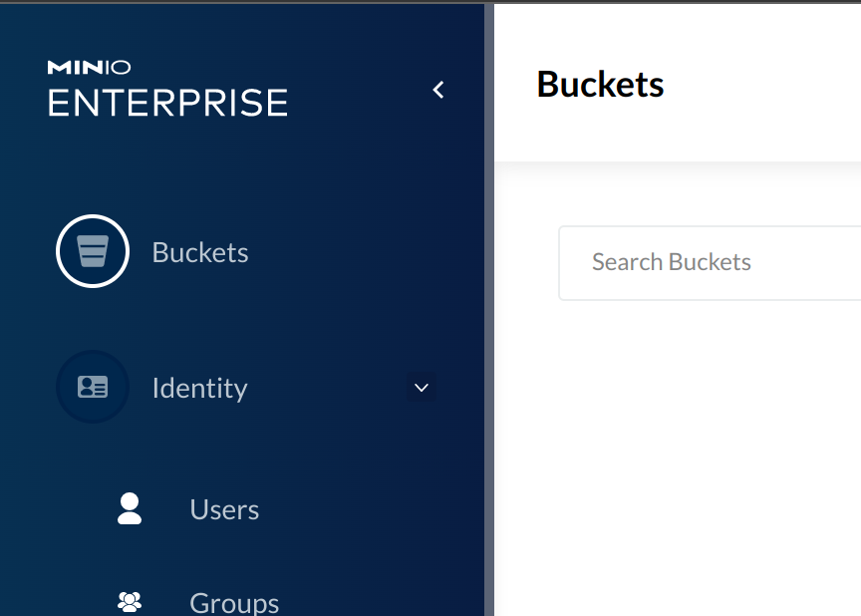Collapse the Identity section using its chevron

tap(422, 388)
